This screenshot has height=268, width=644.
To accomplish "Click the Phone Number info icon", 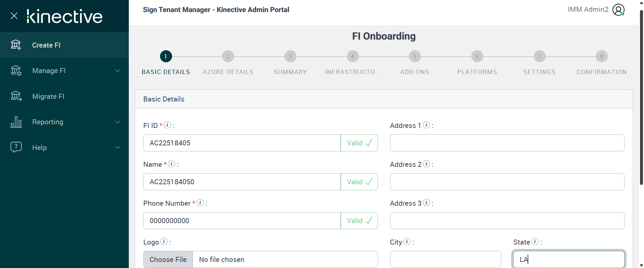I will [x=200, y=203].
